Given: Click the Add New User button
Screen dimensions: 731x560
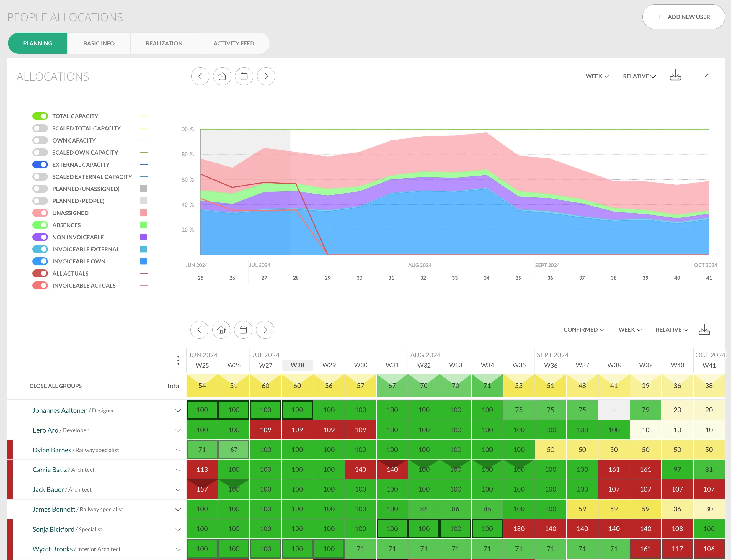Looking at the screenshot, I should (x=683, y=17).
